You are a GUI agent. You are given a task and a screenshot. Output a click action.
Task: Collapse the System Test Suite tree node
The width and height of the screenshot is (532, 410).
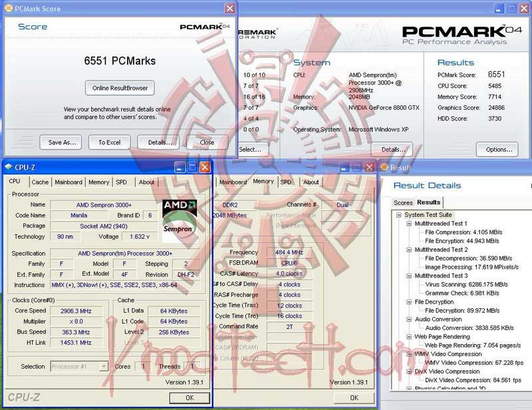(x=399, y=215)
